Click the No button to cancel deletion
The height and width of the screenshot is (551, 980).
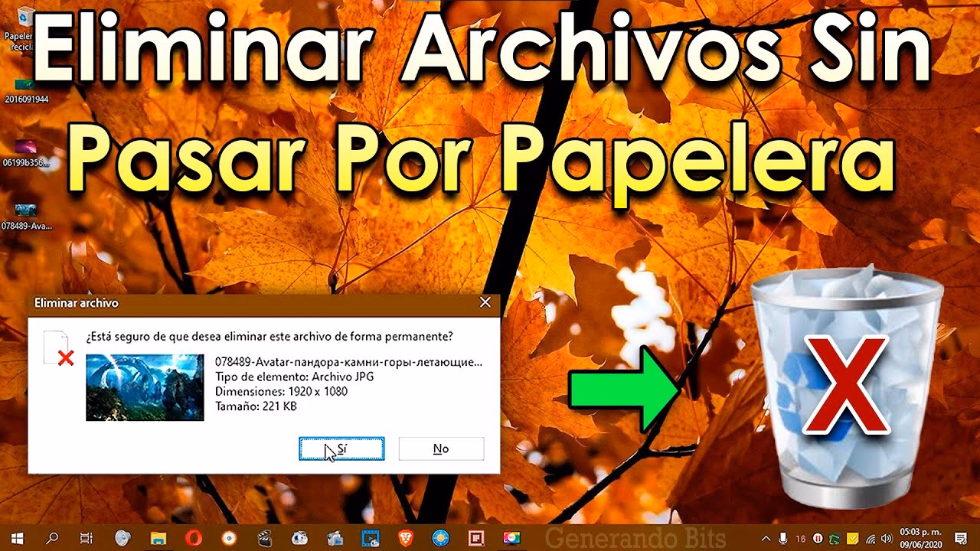pos(441,448)
